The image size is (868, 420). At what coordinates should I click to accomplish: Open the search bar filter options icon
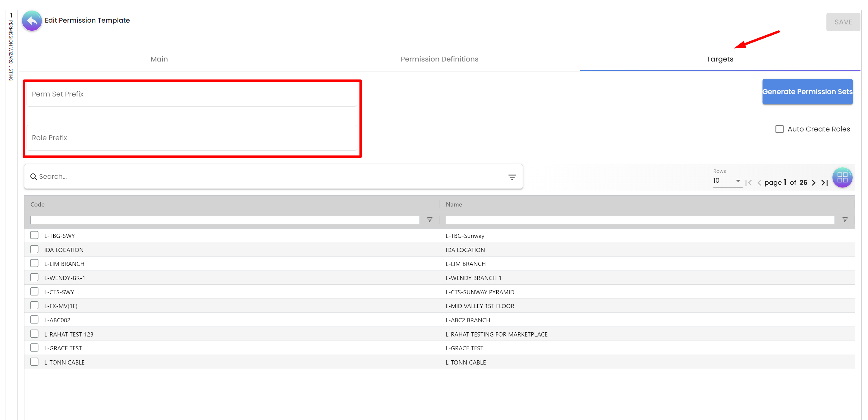tap(512, 177)
